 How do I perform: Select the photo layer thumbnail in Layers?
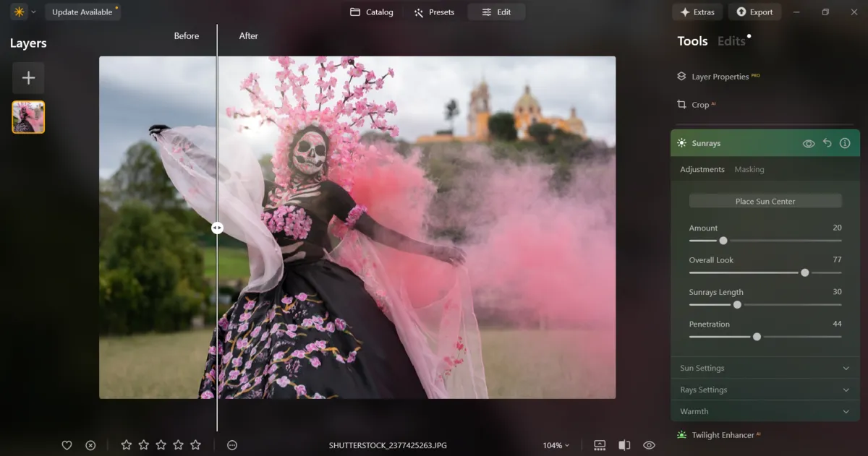27,116
